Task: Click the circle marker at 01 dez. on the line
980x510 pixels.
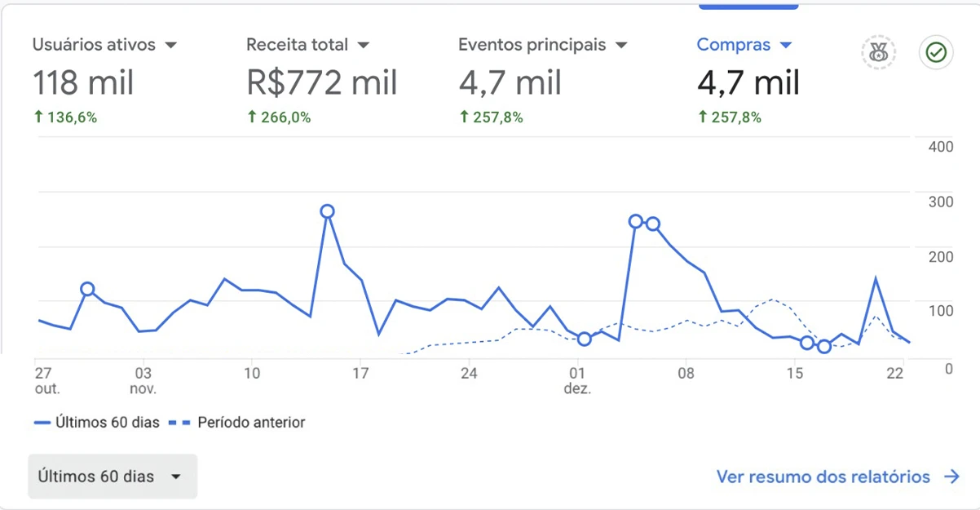Action: (x=584, y=339)
